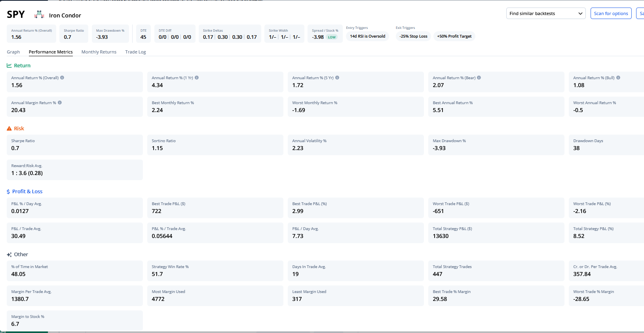Click the Best Trade P&L (%) card
The image size is (644, 333).
click(356, 207)
